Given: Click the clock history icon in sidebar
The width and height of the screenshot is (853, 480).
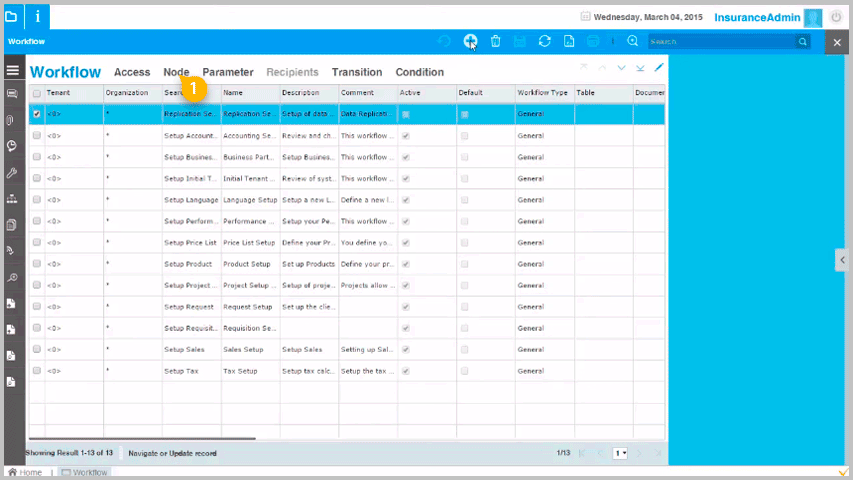Looking at the screenshot, I should click(11, 146).
